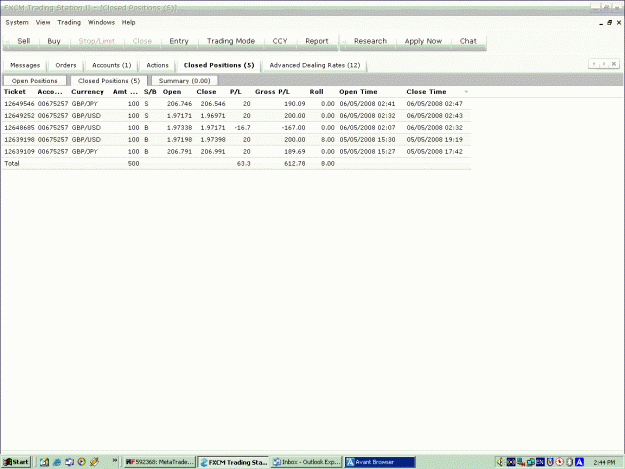Switch to Inbox - Outlook Express taskbar
Screen dimensions: 625x469
pos(306,462)
